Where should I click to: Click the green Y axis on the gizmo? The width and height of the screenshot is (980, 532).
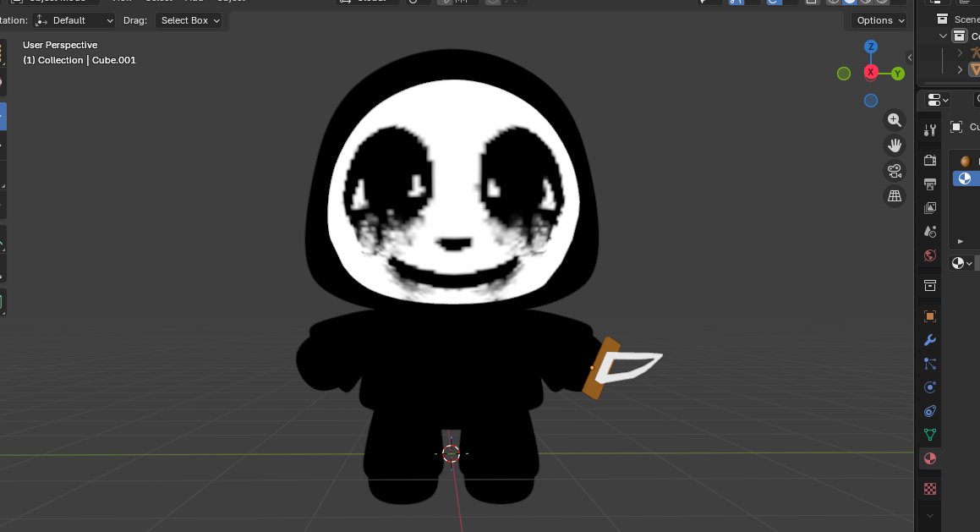click(x=898, y=74)
